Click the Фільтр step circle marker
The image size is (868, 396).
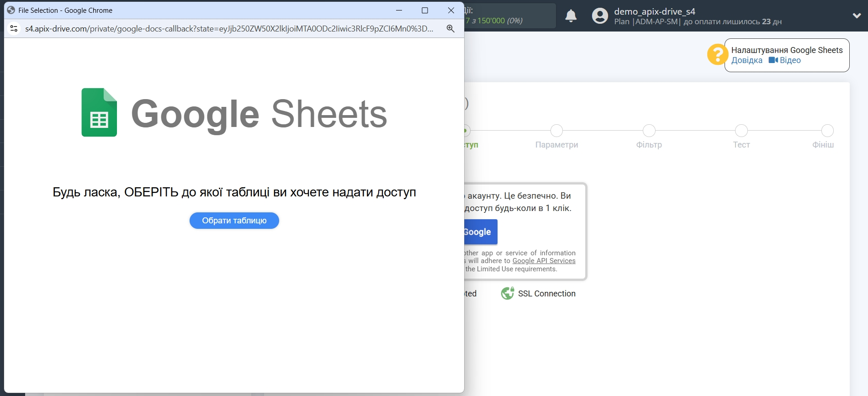(649, 131)
